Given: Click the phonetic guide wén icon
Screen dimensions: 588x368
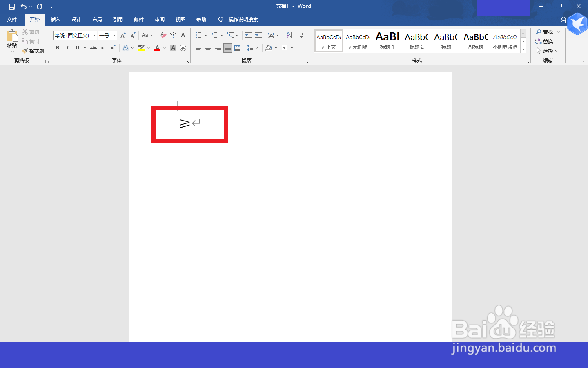Looking at the screenshot, I should [x=173, y=36].
